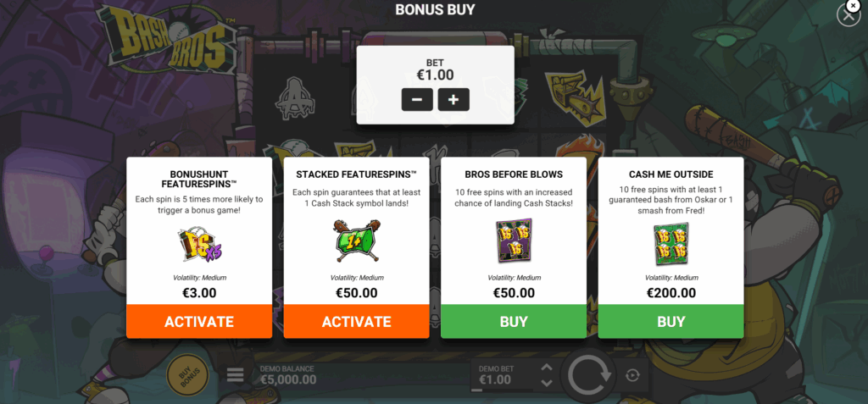Buy Cash Me Outside bonus
The width and height of the screenshot is (868, 404).
click(x=671, y=322)
